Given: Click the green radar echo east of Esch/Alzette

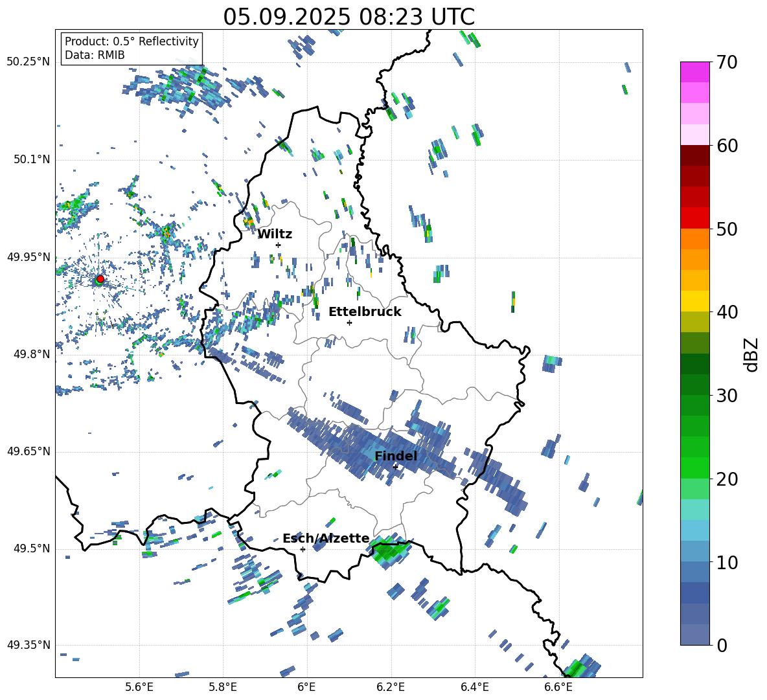Looking at the screenshot, I should 390,552.
